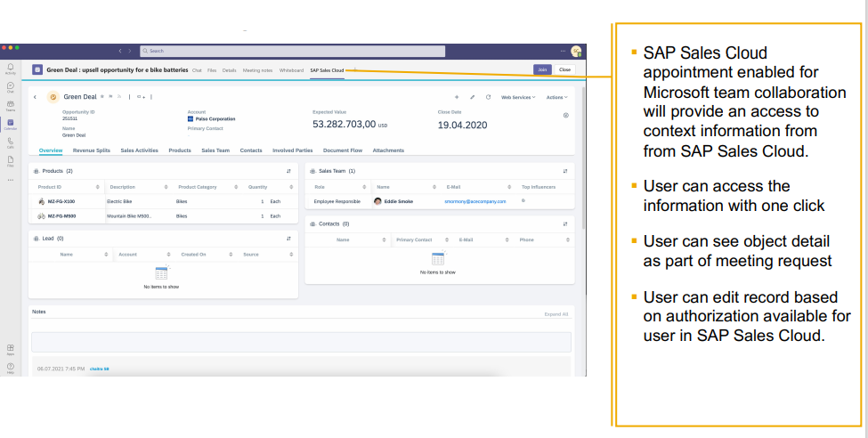Click Expand All in Notes
This screenshot has height=438, width=868.
pyautogui.click(x=556, y=314)
